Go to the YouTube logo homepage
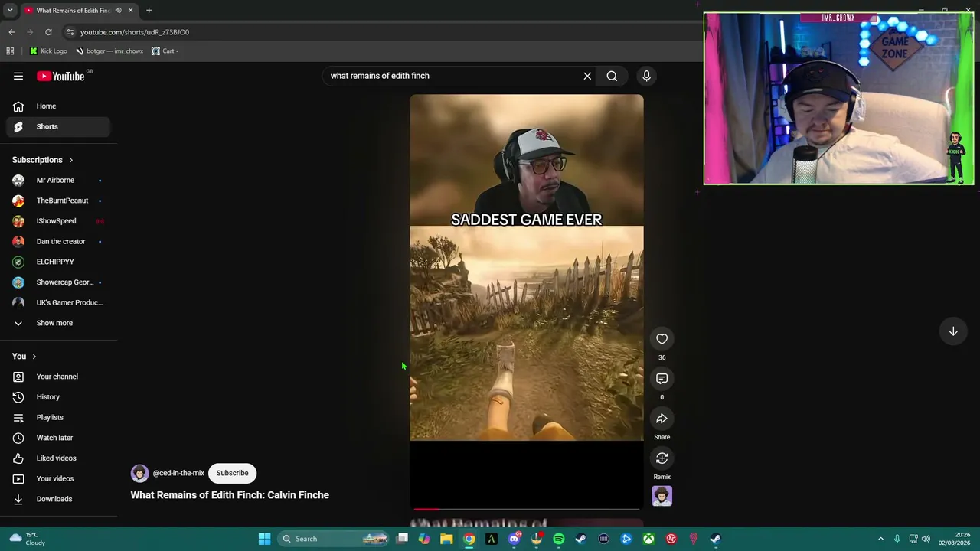This screenshot has height=551, width=980. [60, 76]
